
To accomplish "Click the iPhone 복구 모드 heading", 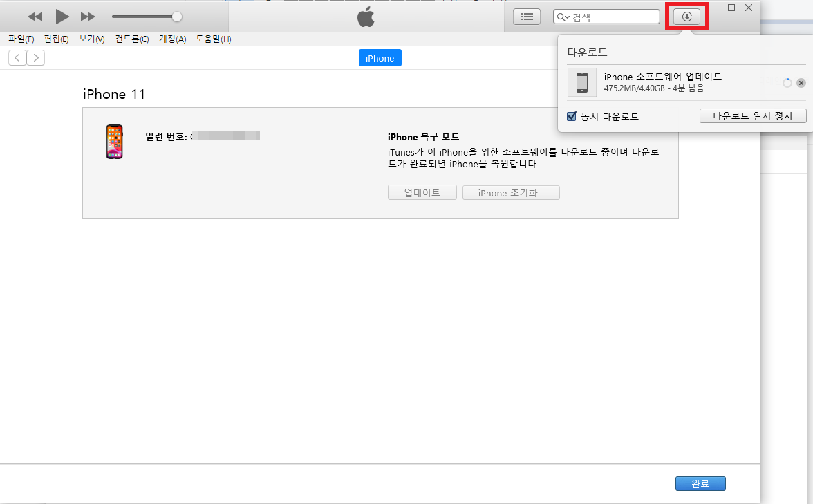I will coord(423,137).
